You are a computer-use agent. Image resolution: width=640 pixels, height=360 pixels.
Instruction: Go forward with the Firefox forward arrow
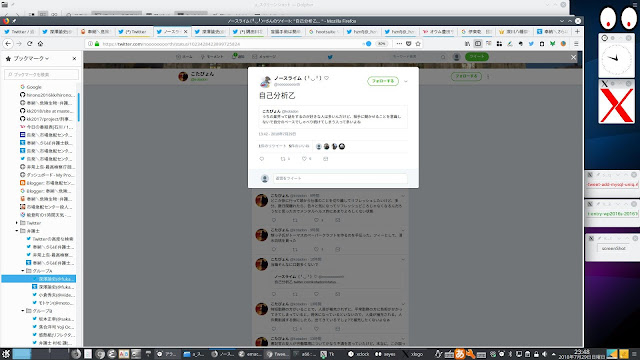pos(19,43)
